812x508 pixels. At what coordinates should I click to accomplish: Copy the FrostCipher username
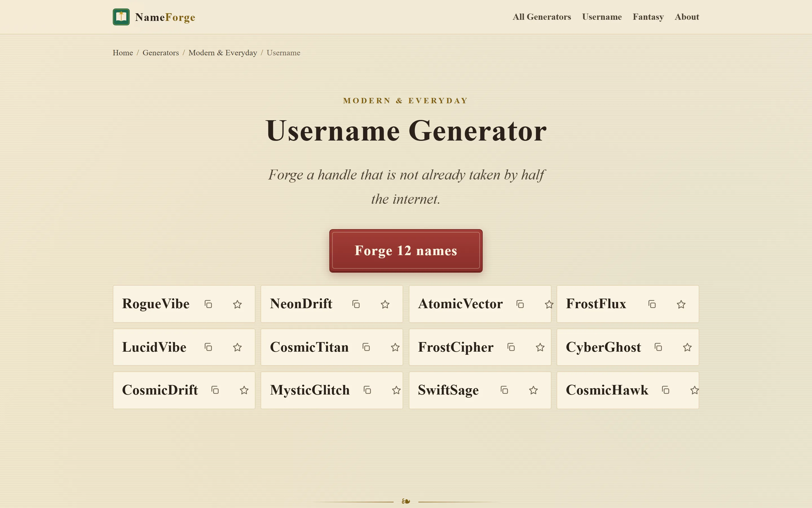click(511, 347)
